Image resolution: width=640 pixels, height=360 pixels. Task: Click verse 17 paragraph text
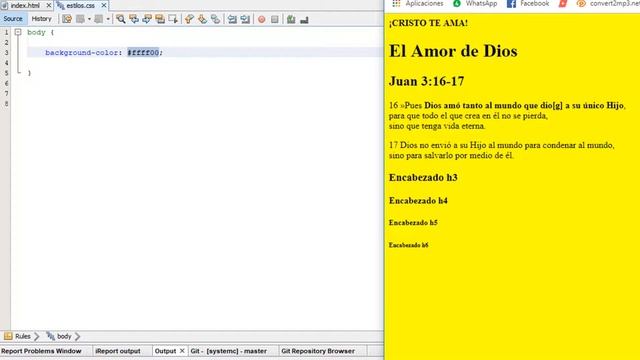501,150
